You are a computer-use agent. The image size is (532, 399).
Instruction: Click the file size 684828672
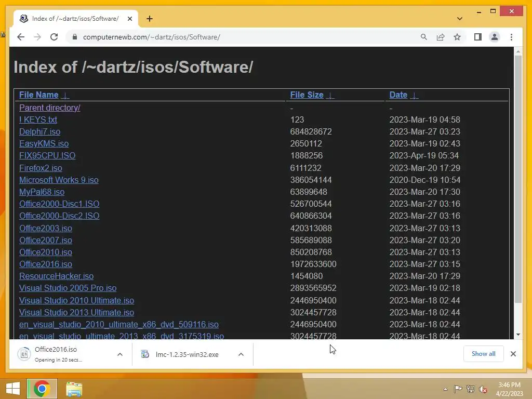tap(311, 131)
